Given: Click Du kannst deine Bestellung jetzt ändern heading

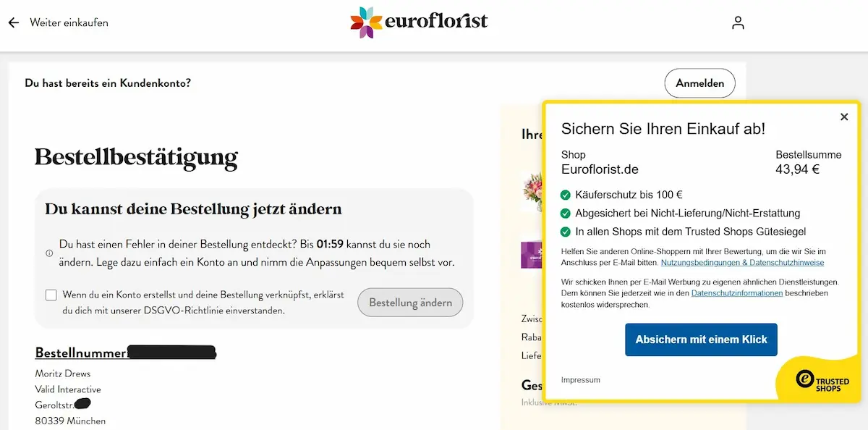Looking at the screenshot, I should click(193, 209).
